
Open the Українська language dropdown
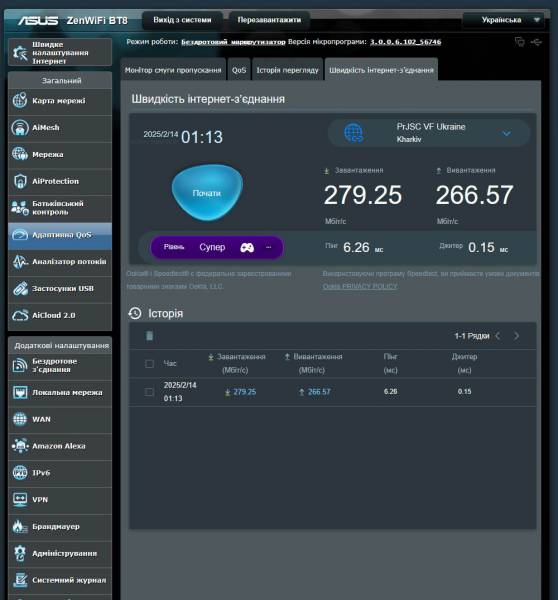[503, 20]
